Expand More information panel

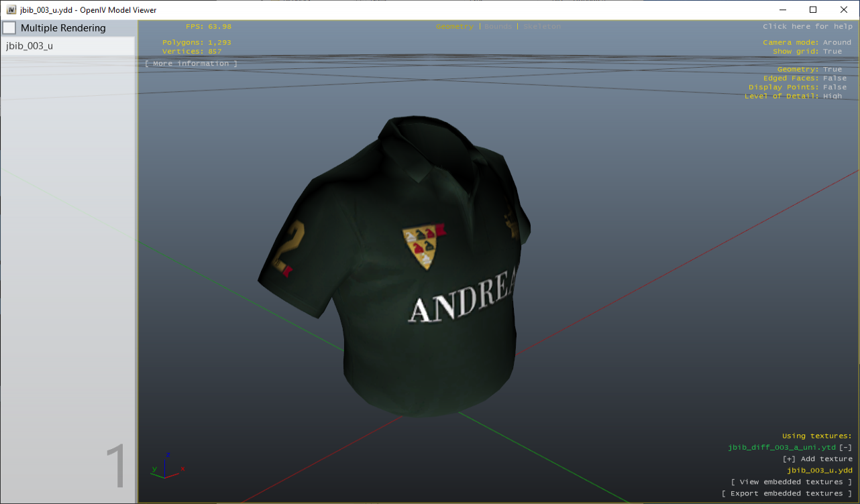190,63
